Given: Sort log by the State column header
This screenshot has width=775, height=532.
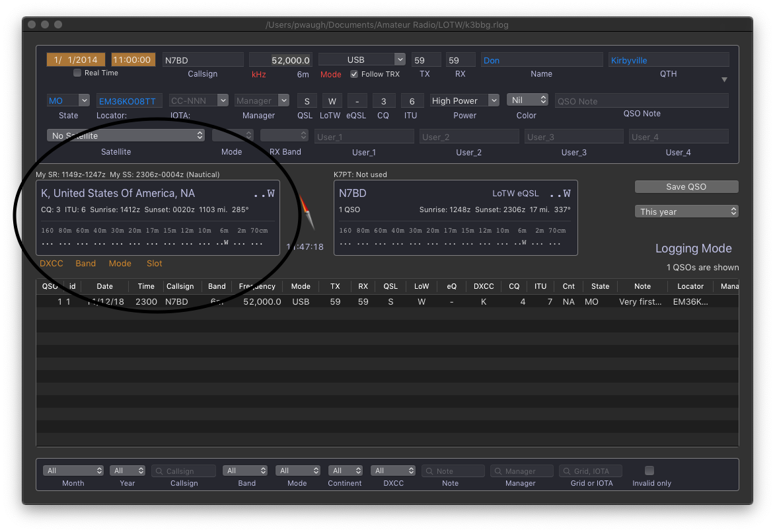Looking at the screenshot, I should [600, 286].
